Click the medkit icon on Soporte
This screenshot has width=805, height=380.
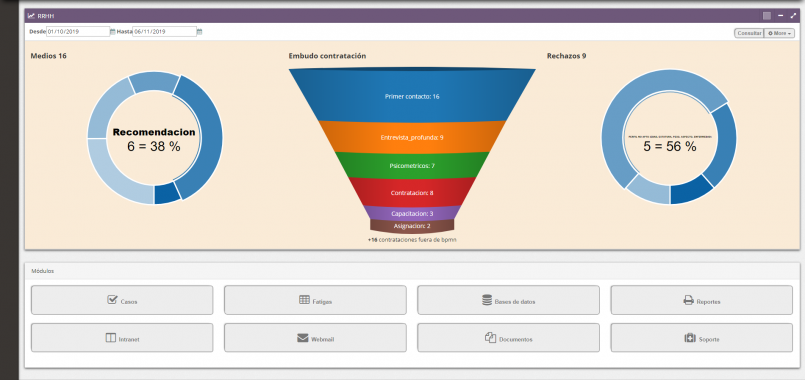click(x=689, y=338)
